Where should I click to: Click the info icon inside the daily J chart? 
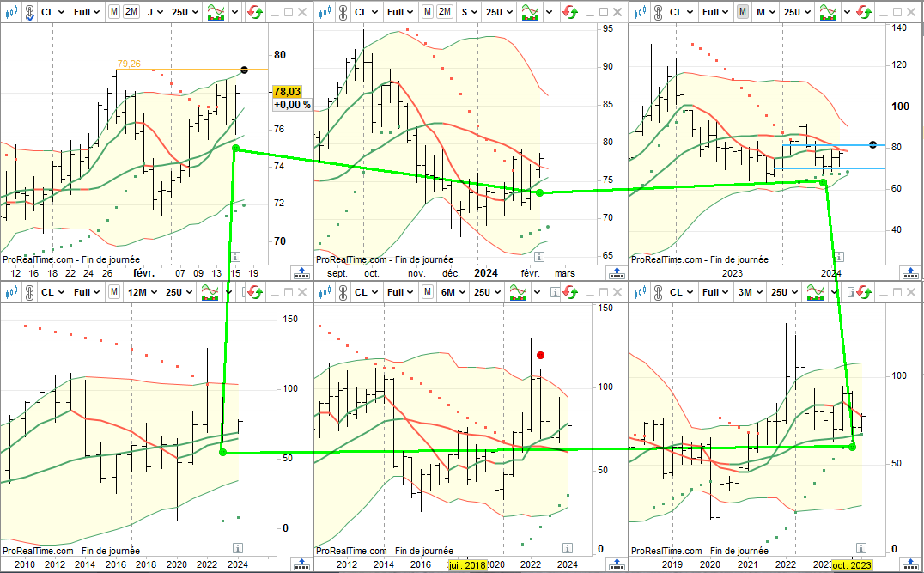pyautogui.click(x=235, y=257)
